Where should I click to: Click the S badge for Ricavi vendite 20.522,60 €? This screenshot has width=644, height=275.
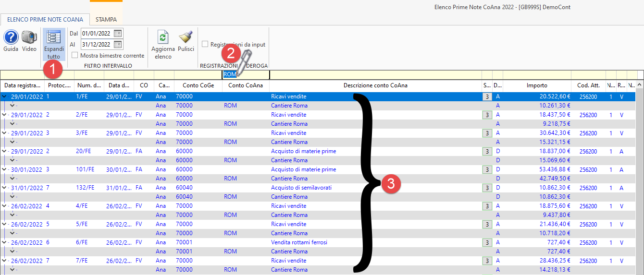(x=487, y=96)
